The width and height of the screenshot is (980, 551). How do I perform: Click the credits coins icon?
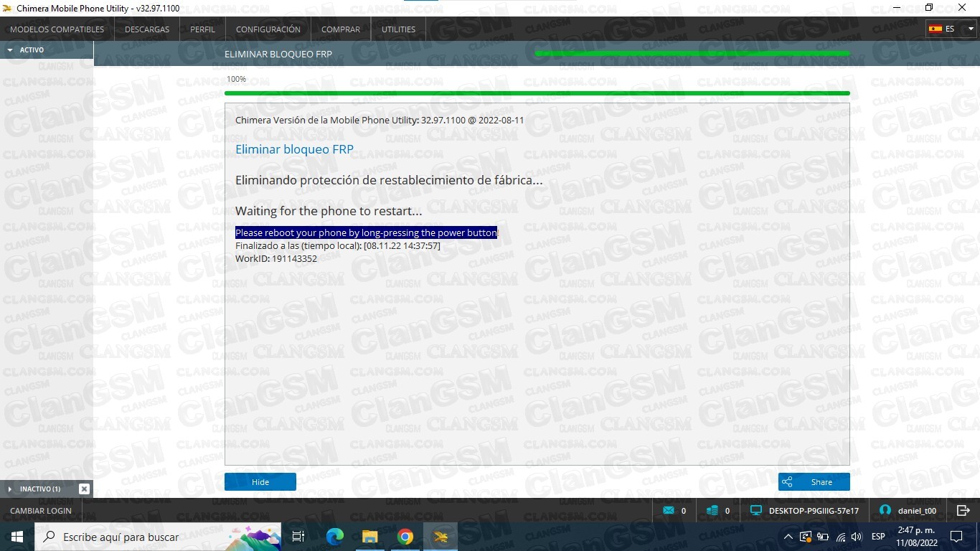712,511
